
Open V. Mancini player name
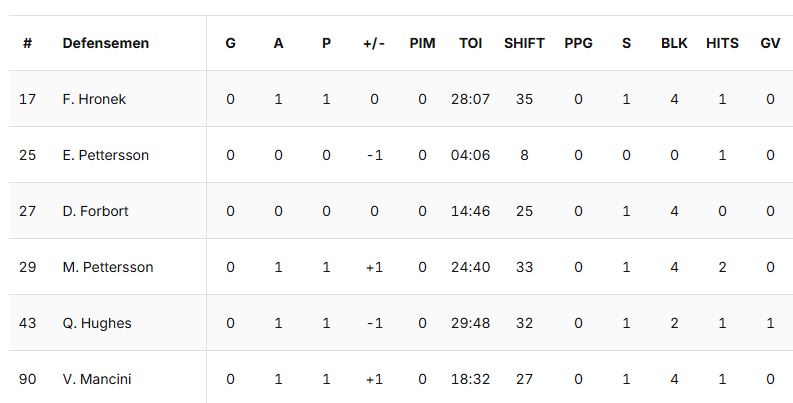point(96,379)
